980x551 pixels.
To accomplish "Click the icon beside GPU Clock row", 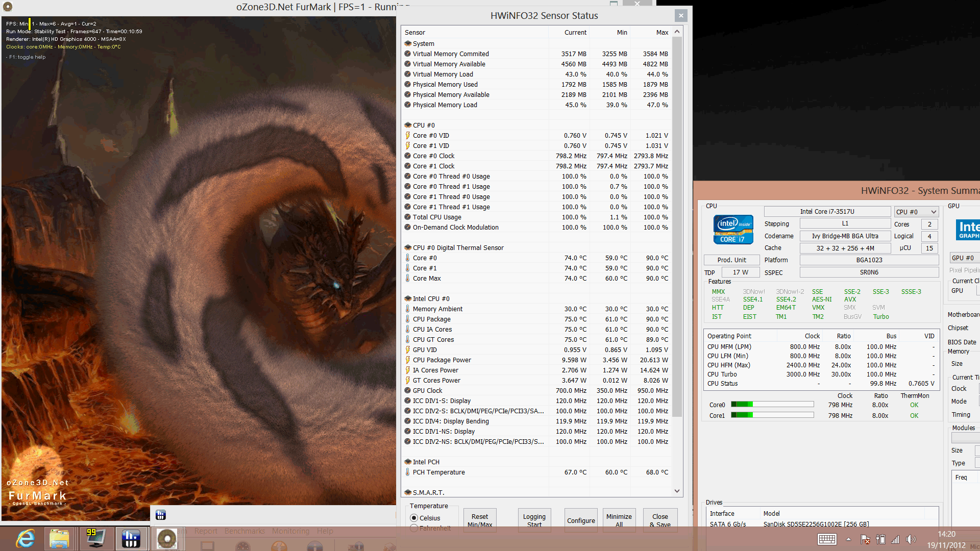I will [x=408, y=391].
